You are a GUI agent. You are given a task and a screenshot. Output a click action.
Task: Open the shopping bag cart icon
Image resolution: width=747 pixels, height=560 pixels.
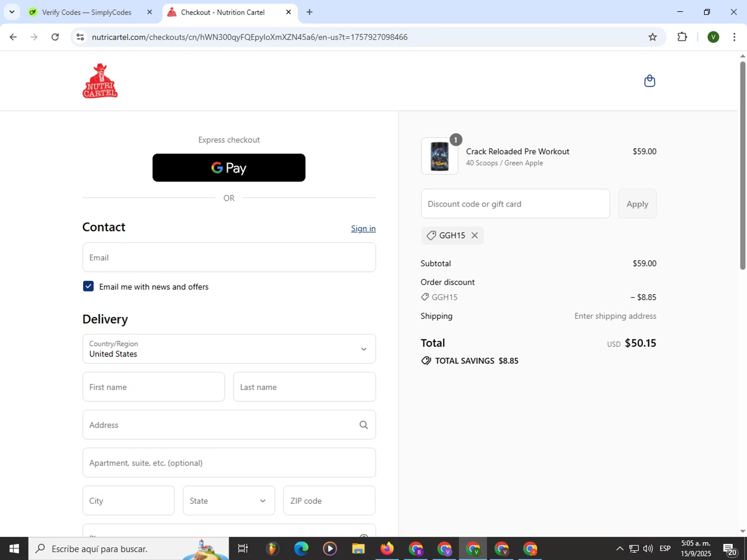point(649,81)
